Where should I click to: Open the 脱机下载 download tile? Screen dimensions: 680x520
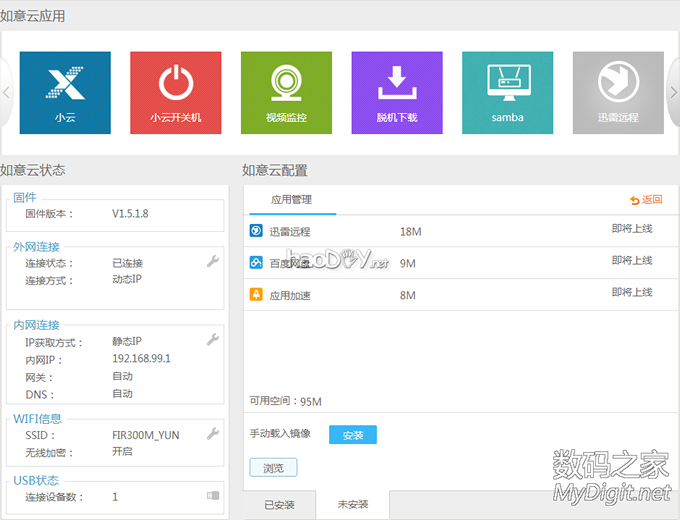point(397,92)
